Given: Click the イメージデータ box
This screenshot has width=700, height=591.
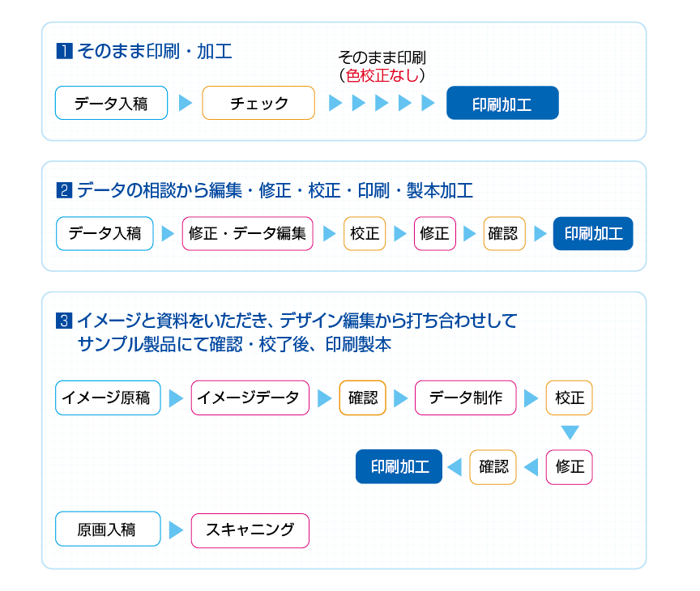Looking at the screenshot, I should click(x=250, y=398).
